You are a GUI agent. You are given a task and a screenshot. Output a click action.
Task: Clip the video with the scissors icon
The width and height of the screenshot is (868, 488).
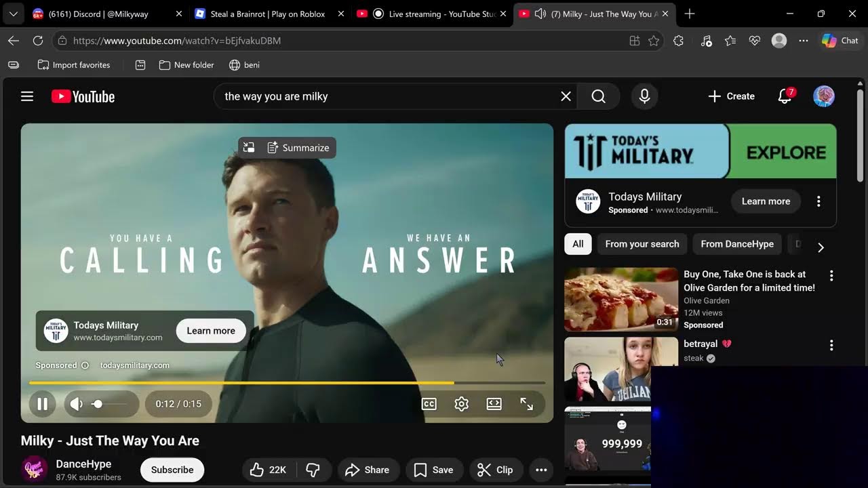pyautogui.click(x=495, y=470)
